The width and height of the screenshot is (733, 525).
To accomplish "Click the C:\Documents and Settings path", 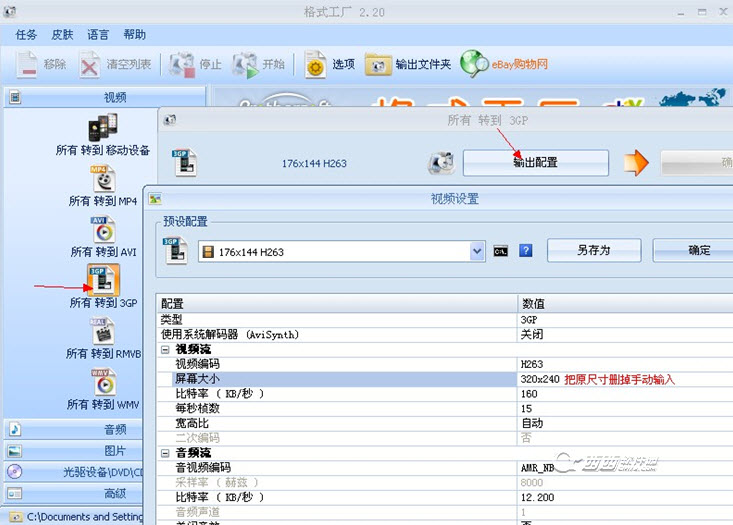I will point(85,517).
